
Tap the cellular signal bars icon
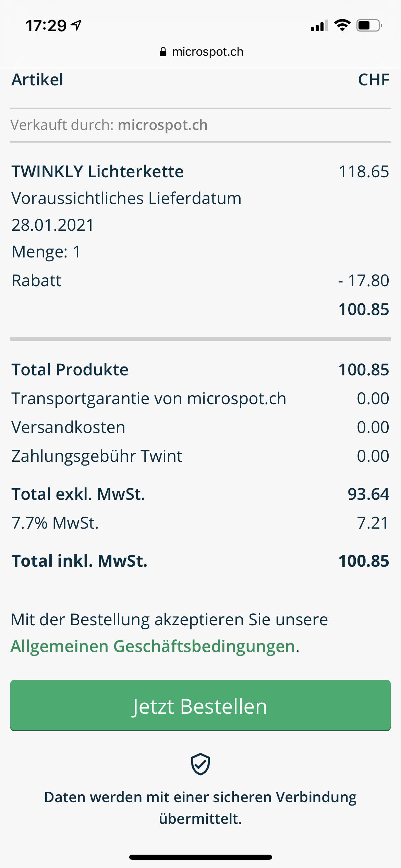point(319,26)
